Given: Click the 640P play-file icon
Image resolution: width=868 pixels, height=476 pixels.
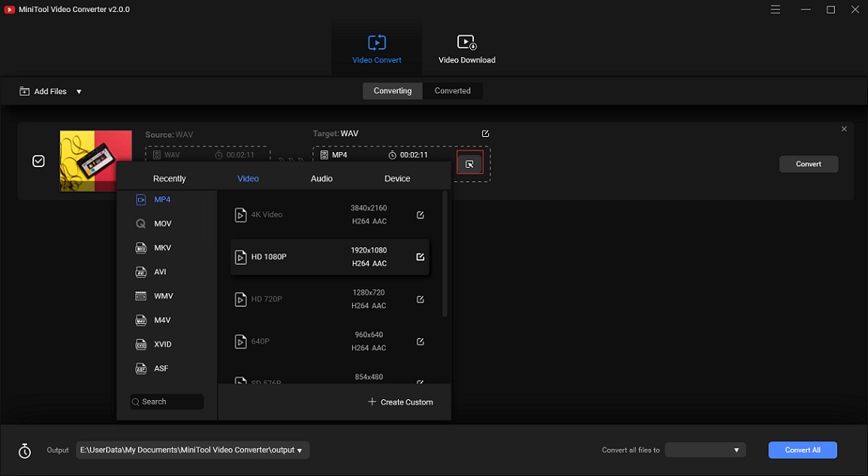Looking at the screenshot, I should tap(240, 341).
